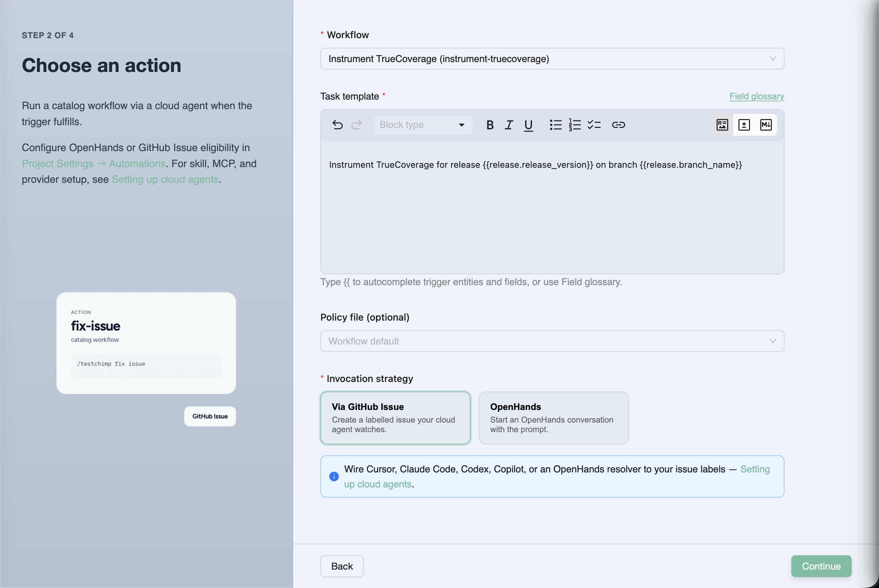879x588 pixels.
Task: Click the info icon in the notice
Action: pos(334,476)
